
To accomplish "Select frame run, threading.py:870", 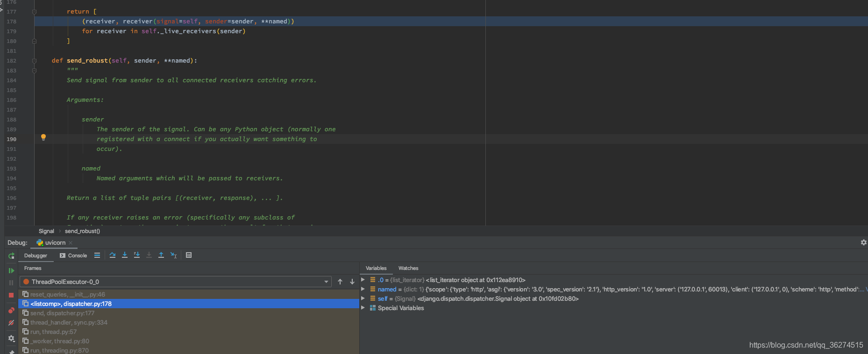I will click(x=189, y=350).
